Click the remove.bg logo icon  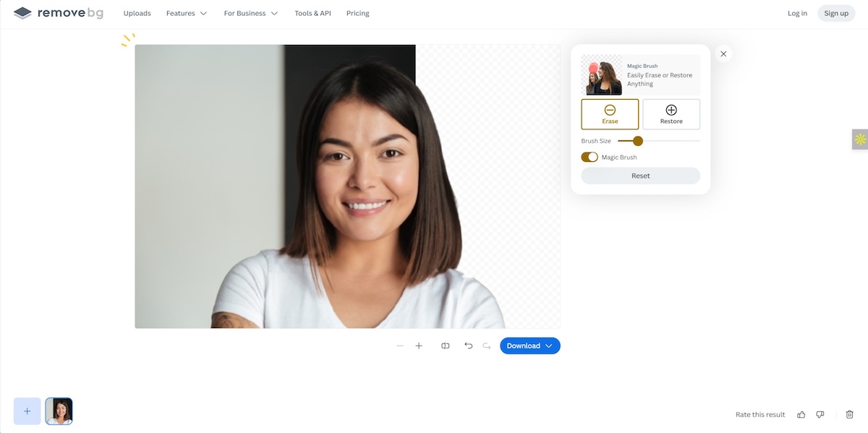click(x=21, y=12)
